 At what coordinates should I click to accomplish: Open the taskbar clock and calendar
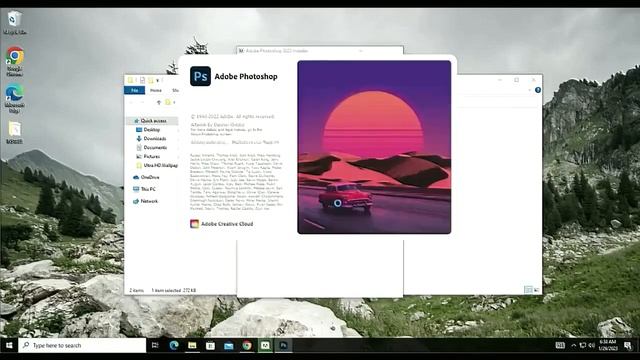(608, 345)
